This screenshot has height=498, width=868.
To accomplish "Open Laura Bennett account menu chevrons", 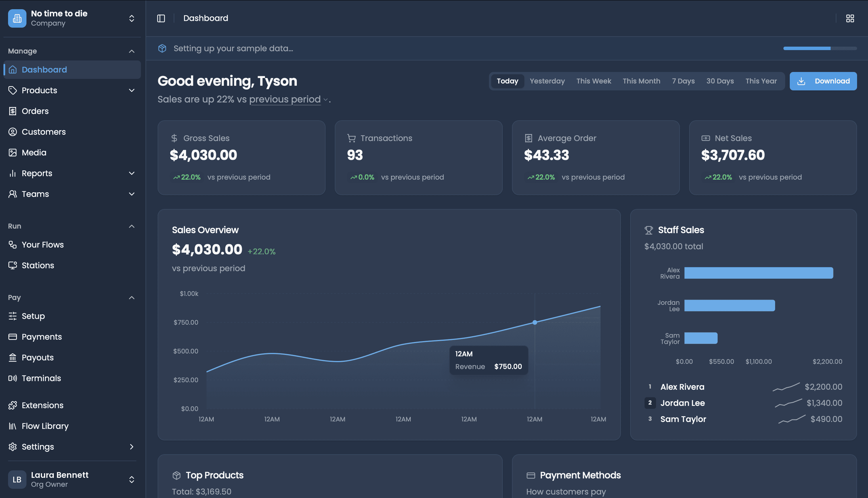I will pos(131,480).
